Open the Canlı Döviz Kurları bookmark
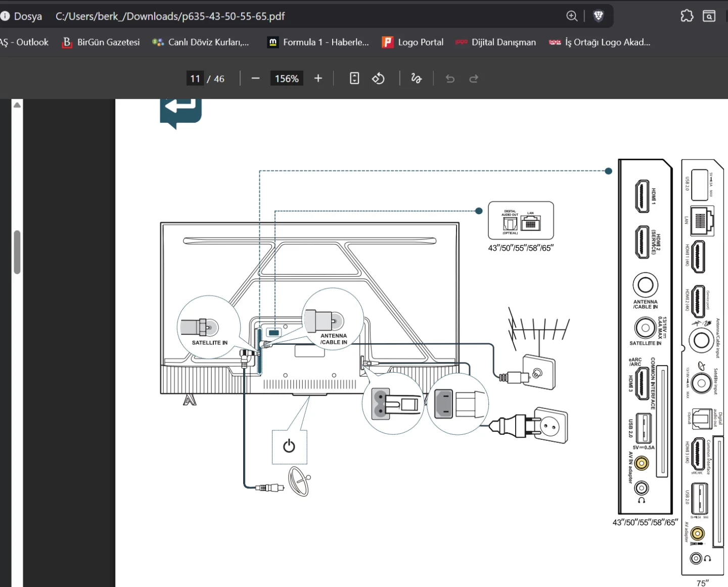Screen dimensions: 728x587 pos(201,42)
